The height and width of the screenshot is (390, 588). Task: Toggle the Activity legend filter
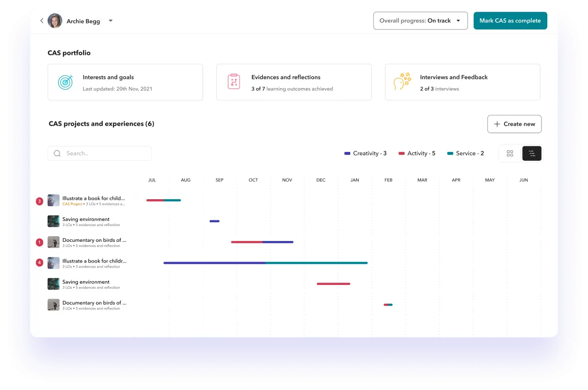click(x=416, y=153)
